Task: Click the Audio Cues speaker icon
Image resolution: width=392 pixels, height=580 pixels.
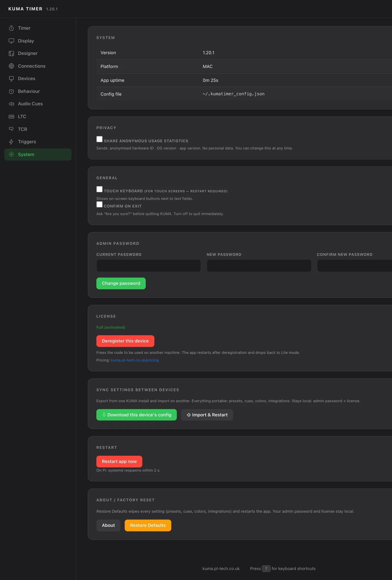Action: (11, 104)
